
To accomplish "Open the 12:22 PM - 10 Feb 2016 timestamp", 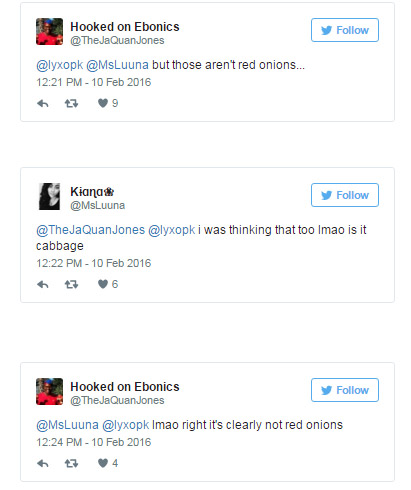I will [x=94, y=263].
